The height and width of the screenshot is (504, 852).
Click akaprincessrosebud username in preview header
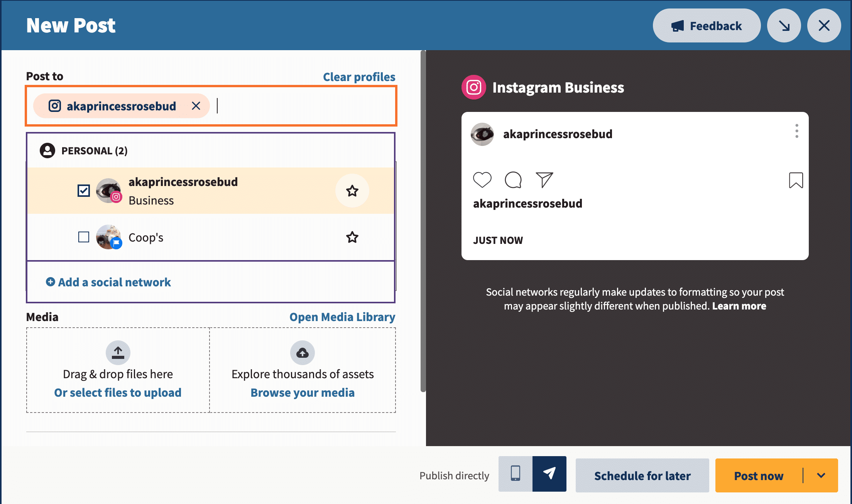558,134
